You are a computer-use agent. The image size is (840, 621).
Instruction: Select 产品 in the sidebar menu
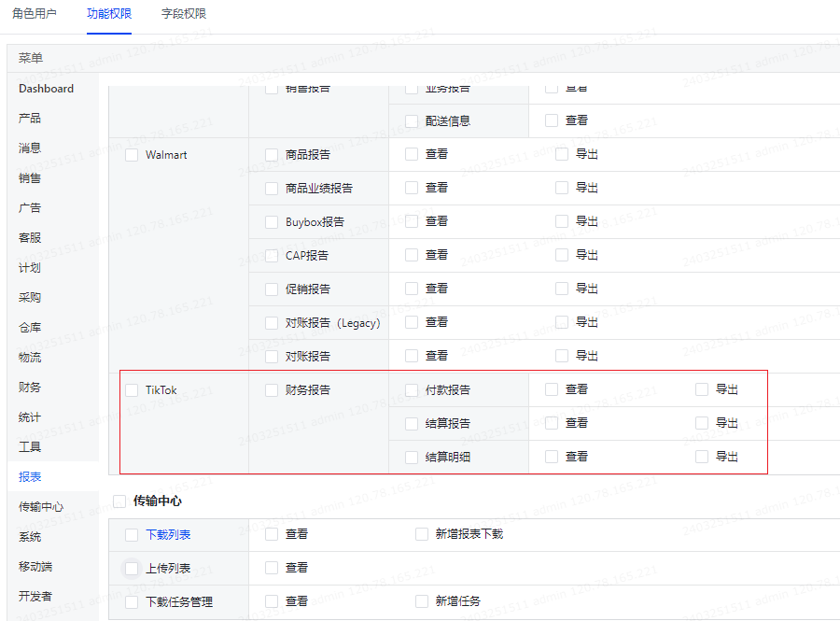(30, 119)
